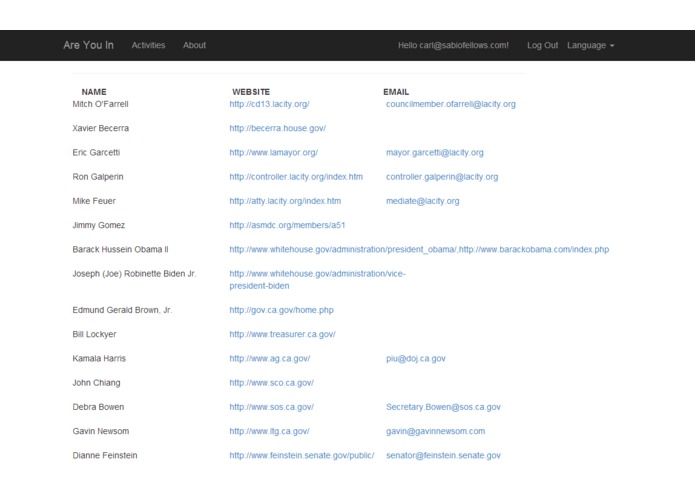Image resolution: width=695 pixels, height=494 pixels.
Task: Click the WEBSITE column header
Action: click(251, 92)
